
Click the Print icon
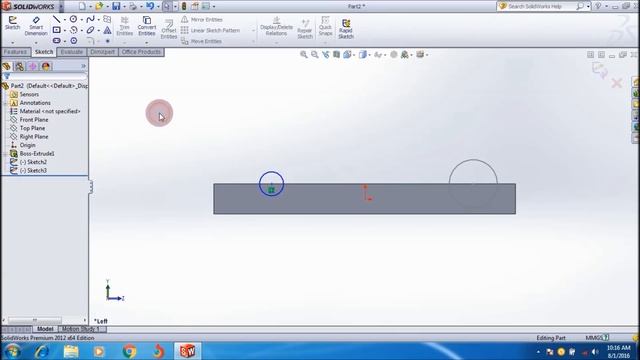[x=133, y=6]
